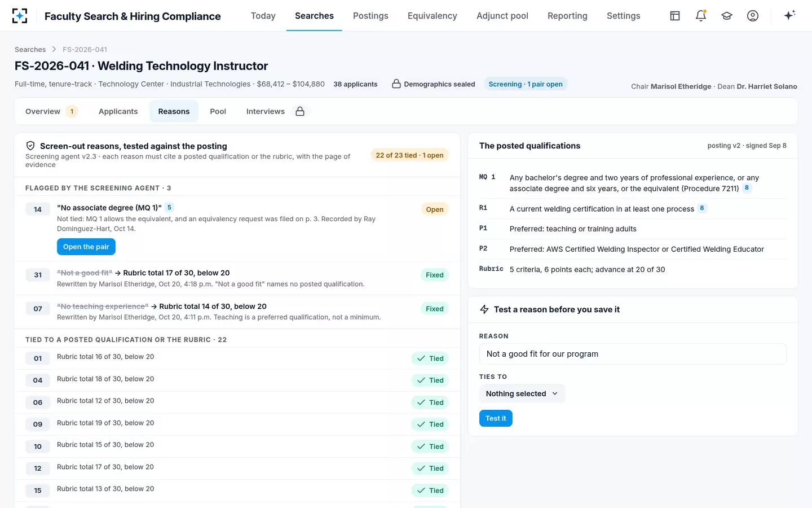Click the 22 of 23 tied badge
Image resolution: width=812 pixels, height=508 pixels.
(x=409, y=155)
